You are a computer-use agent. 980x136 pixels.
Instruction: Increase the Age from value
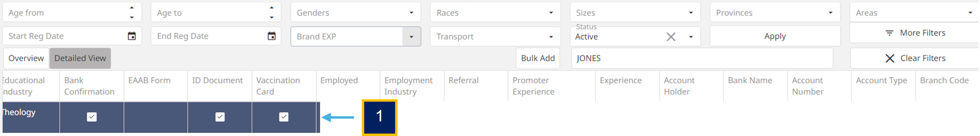click(x=132, y=8)
